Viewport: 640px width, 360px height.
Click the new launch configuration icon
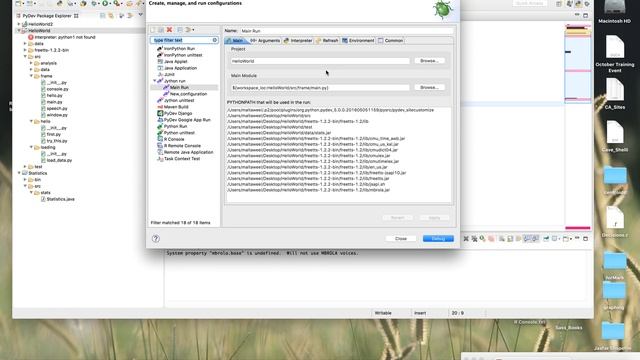(153, 30)
